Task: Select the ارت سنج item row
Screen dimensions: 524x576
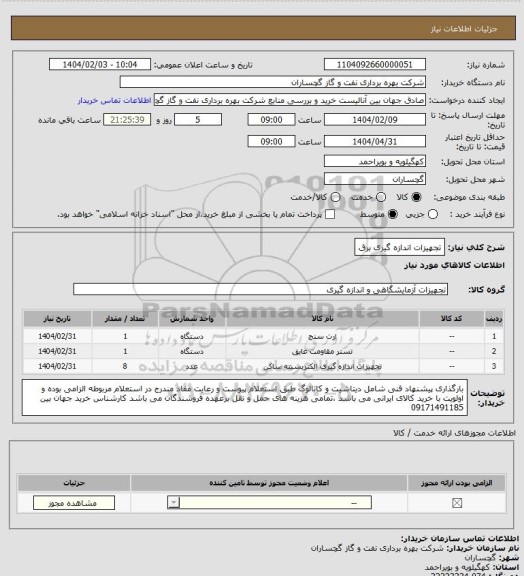Action: 264,336
